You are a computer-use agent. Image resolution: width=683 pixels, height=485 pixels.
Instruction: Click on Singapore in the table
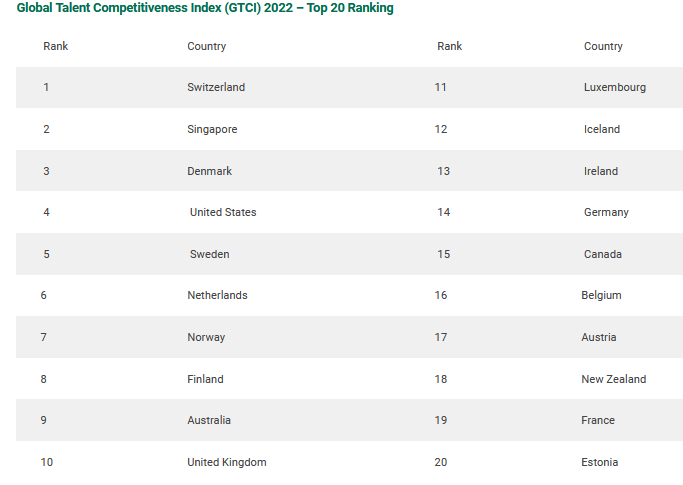(x=212, y=129)
